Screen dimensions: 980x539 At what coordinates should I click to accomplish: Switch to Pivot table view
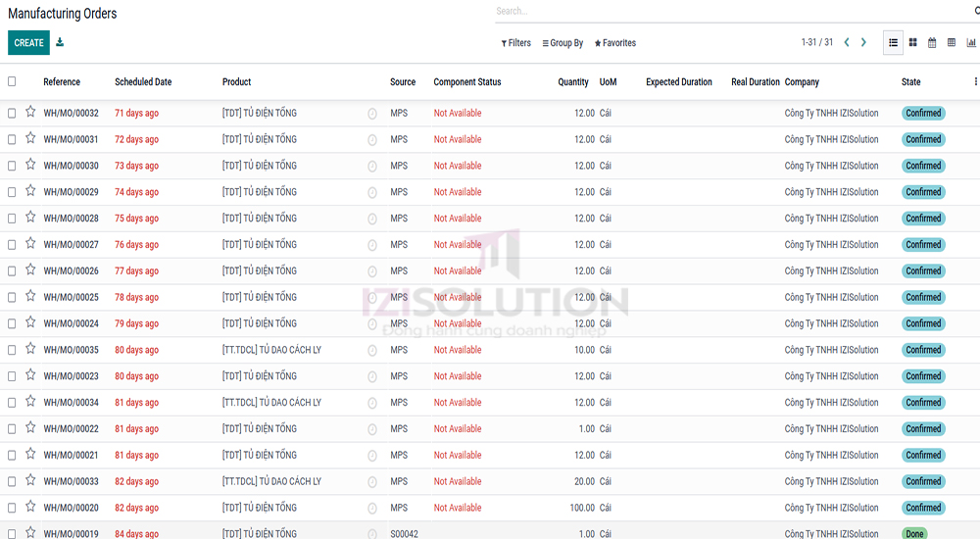pos(952,42)
